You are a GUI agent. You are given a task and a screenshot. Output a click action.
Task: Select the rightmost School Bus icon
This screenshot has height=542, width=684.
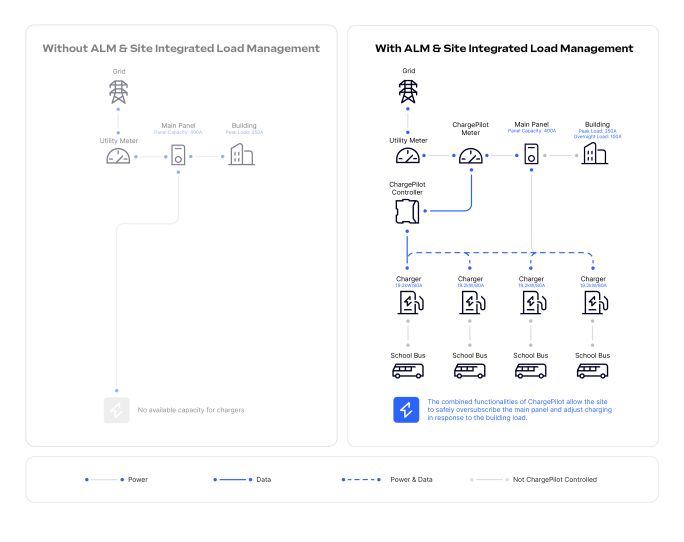pyautogui.click(x=592, y=371)
